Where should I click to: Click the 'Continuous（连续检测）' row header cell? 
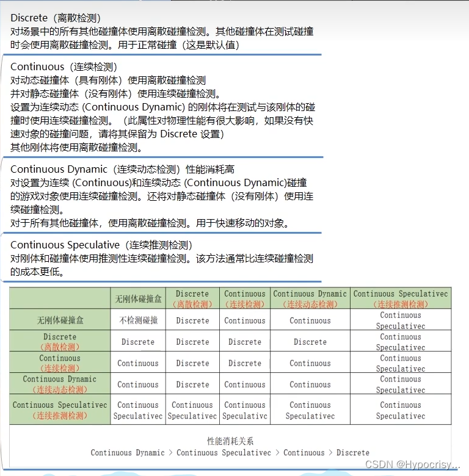coord(60,362)
